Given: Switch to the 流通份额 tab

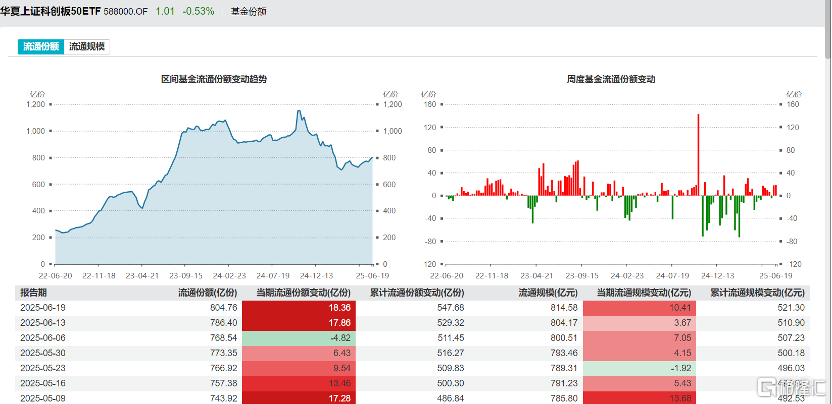Looking at the screenshot, I should click(x=41, y=46).
